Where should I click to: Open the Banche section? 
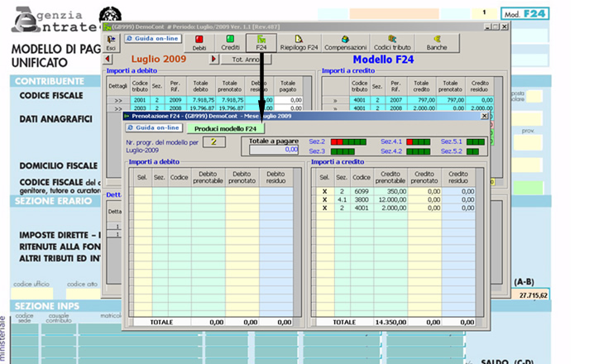(436, 43)
